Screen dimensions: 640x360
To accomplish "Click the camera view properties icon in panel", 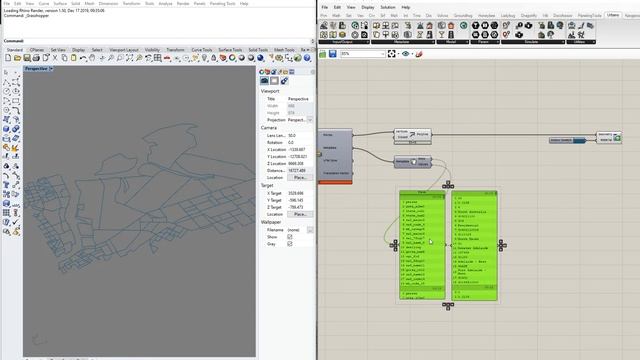I will pos(264,81).
